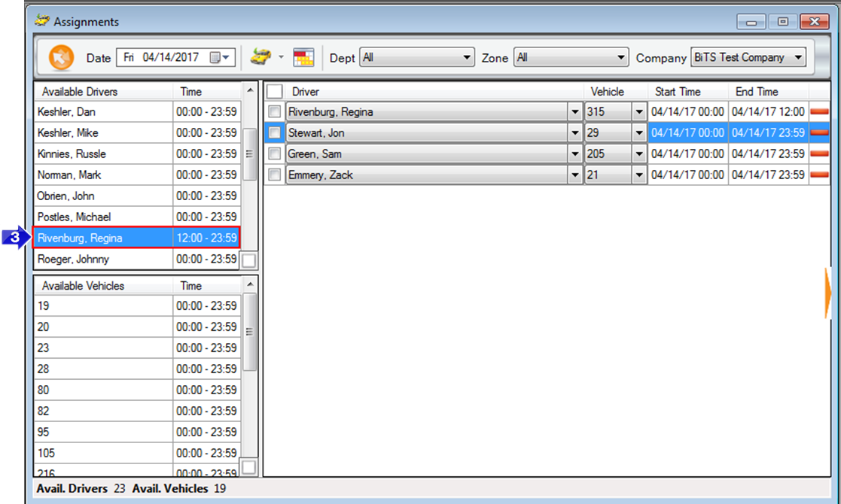Select available driver Keshler, Dan

(137, 112)
